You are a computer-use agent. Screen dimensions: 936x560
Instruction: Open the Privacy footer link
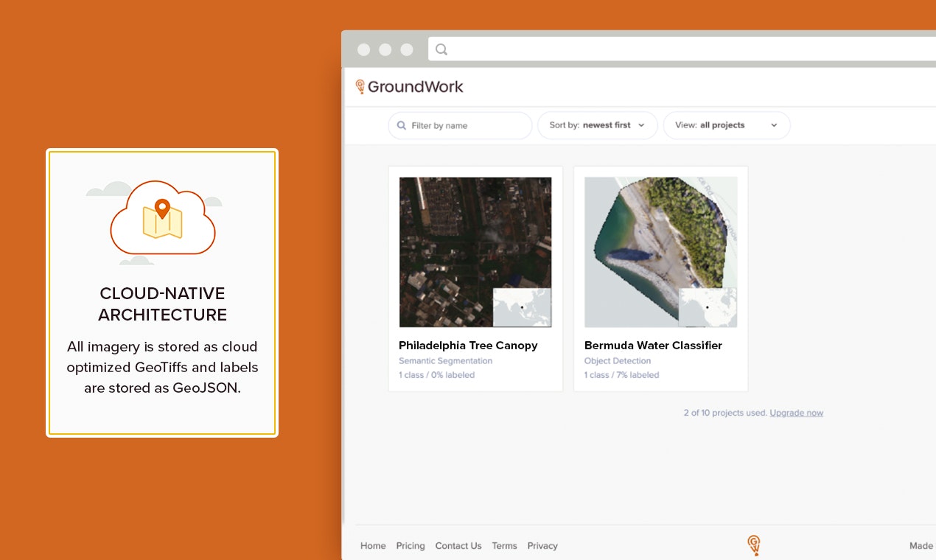[542, 545]
